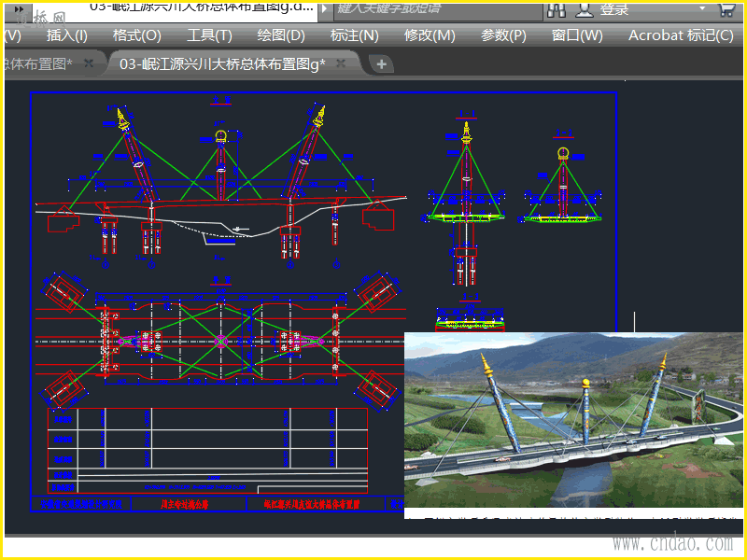Image resolution: width=747 pixels, height=560 pixels.
Task: Click the user sign-in icon
Action: pos(584,9)
